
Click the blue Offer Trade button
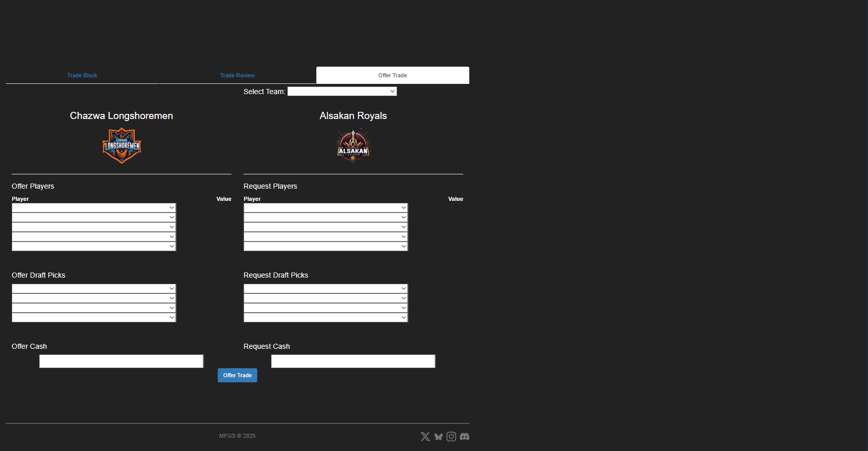[x=237, y=375]
